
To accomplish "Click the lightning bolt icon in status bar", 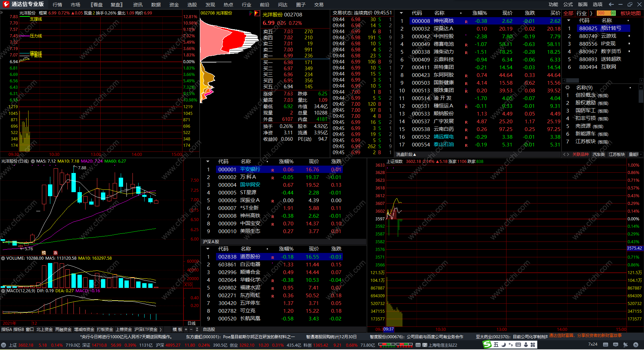I will coord(636,345).
